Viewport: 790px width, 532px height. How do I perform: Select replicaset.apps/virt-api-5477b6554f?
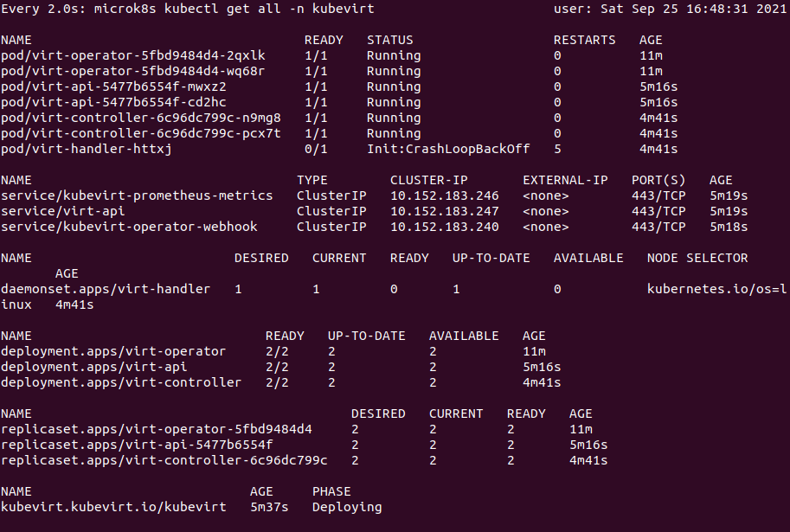pyautogui.click(x=137, y=445)
